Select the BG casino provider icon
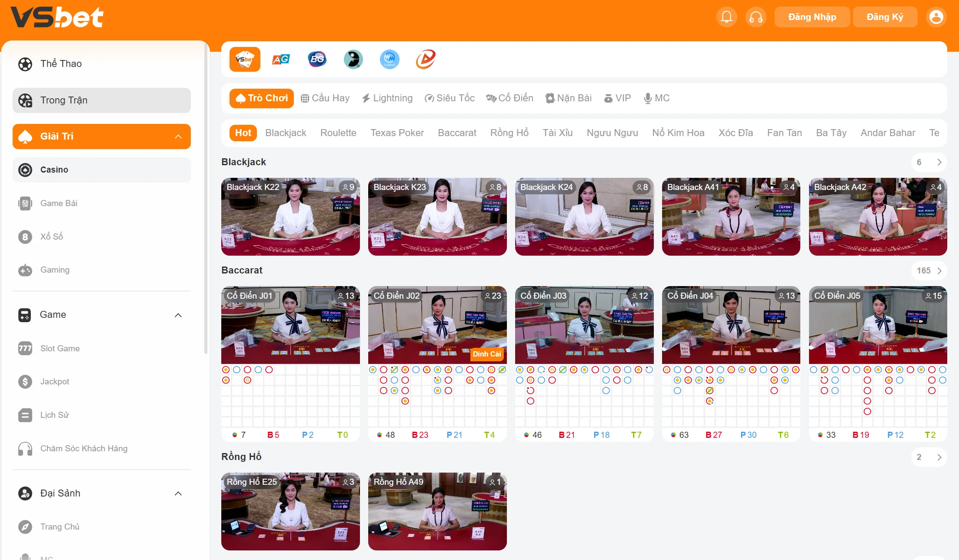The image size is (959, 560). tap(317, 59)
